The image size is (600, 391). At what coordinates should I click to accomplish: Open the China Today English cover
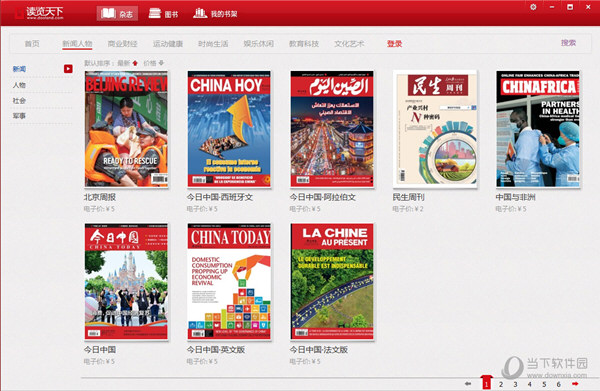pyautogui.click(x=229, y=282)
